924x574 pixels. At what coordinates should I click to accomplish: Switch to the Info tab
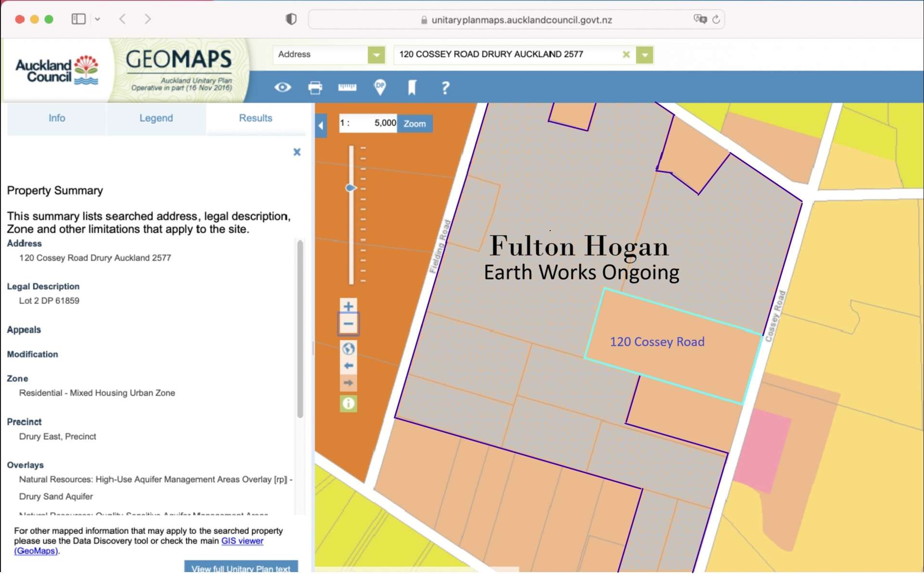click(x=57, y=118)
